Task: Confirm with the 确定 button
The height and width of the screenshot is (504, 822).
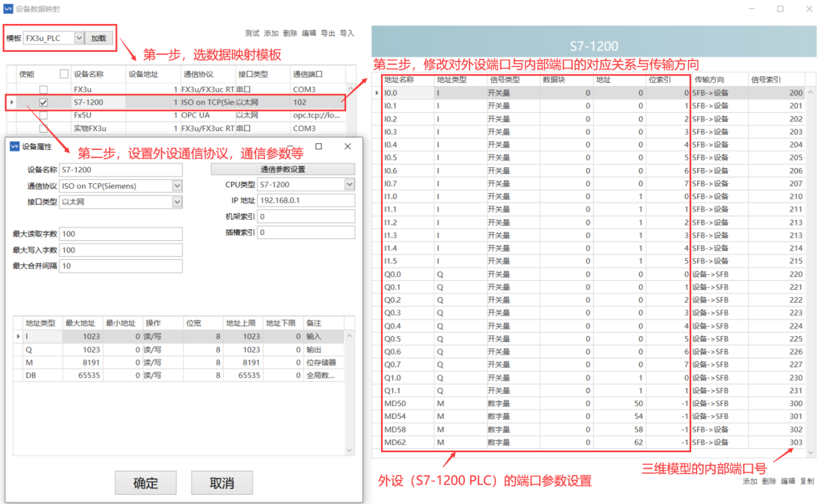Action: click(x=145, y=483)
